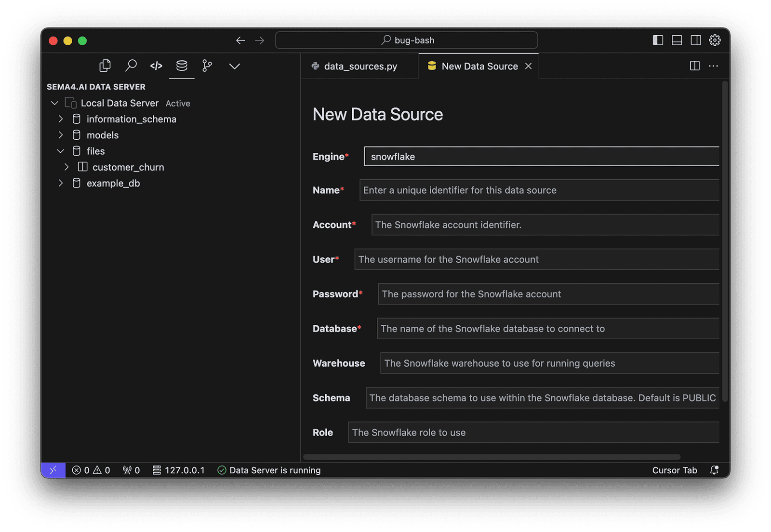Open the split editor button
Viewport: 771px width, 532px height.
point(694,66)
